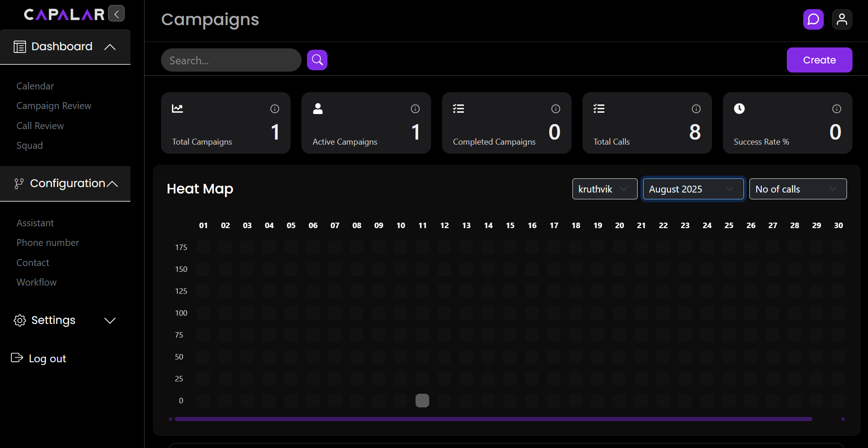Show info for Success Rate card

pyautogui.click(x=837, y=109)
